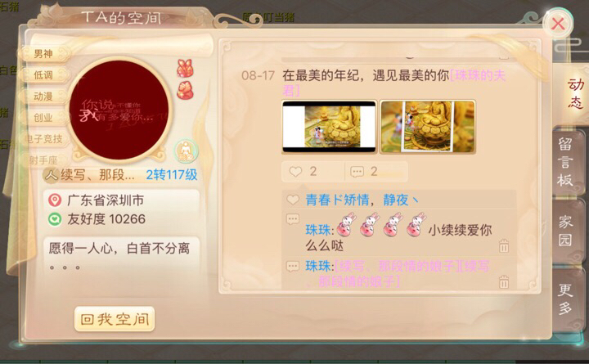The width and height of the screenshot is (589, 364).
Task: Open the 更多 tab
Action: (x=566, y=299)
